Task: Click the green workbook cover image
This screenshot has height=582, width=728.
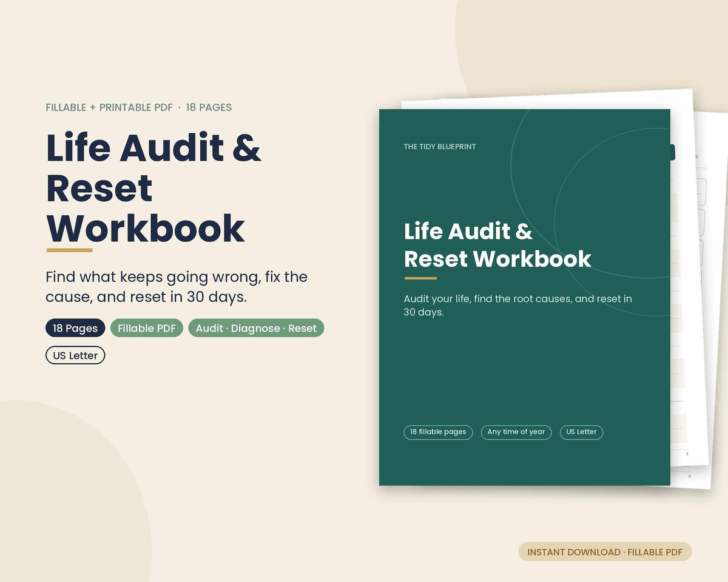Action: pos(525,297)
